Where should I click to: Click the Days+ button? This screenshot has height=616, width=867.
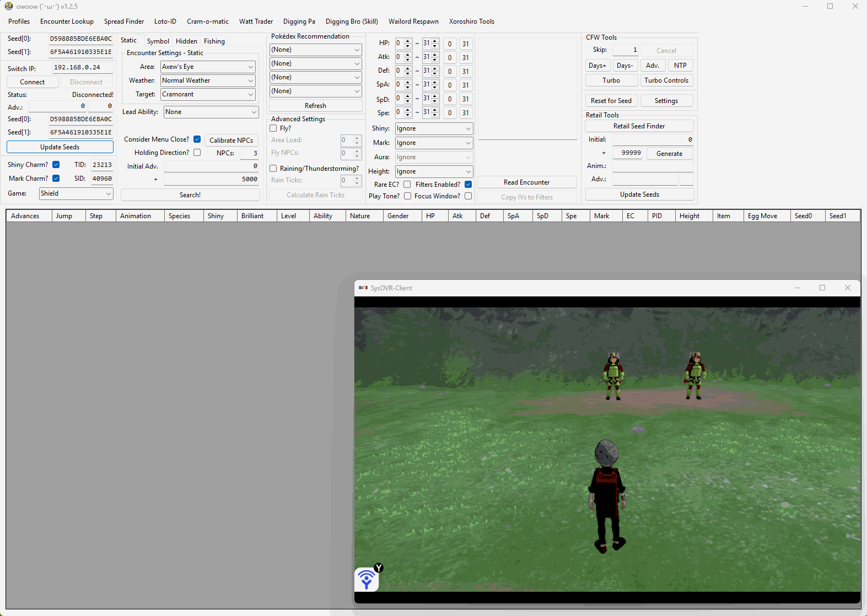597,66
